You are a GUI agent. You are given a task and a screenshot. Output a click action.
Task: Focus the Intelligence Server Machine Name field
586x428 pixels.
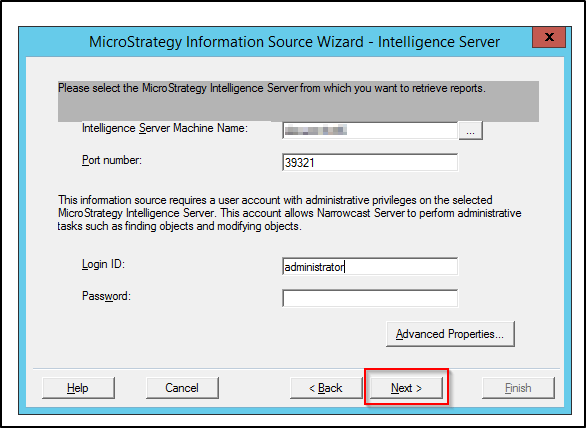click(370, 130)
